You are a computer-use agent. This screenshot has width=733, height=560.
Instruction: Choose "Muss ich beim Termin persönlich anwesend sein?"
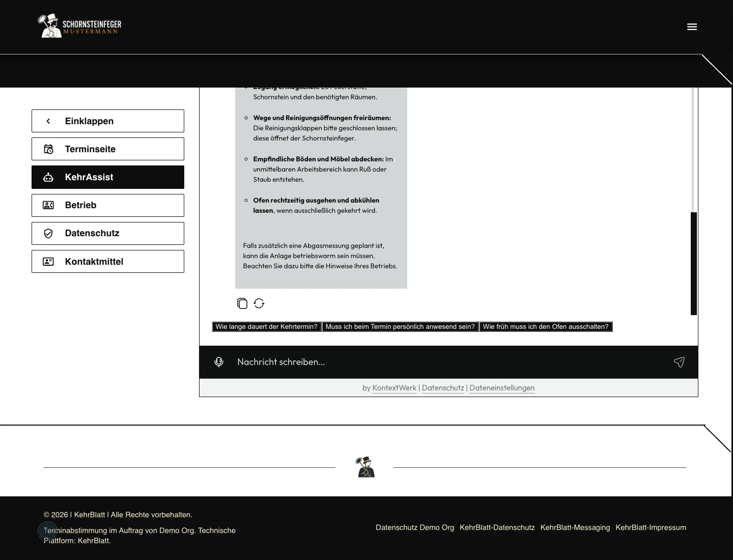[x=400, y=327]
